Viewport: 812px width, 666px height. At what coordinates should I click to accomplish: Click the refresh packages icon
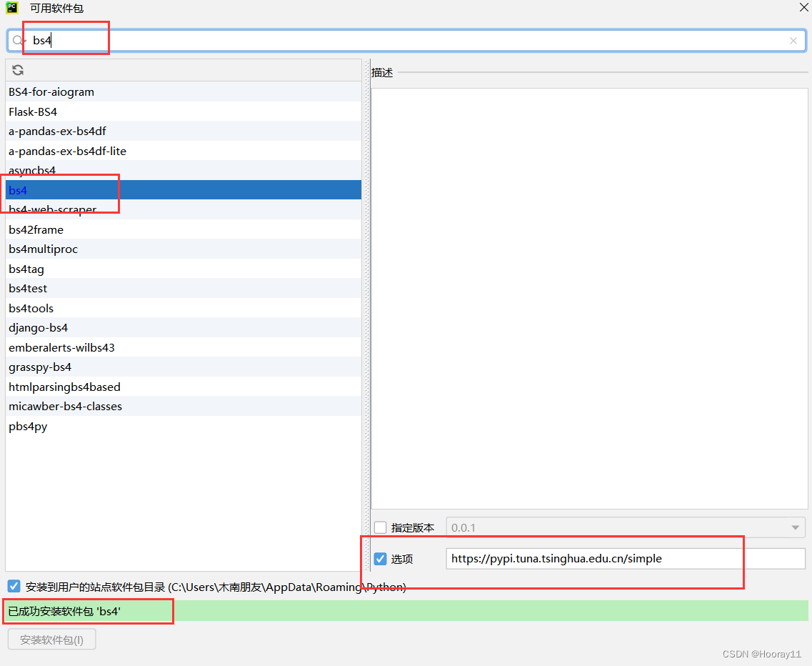[x=17, y=69]
